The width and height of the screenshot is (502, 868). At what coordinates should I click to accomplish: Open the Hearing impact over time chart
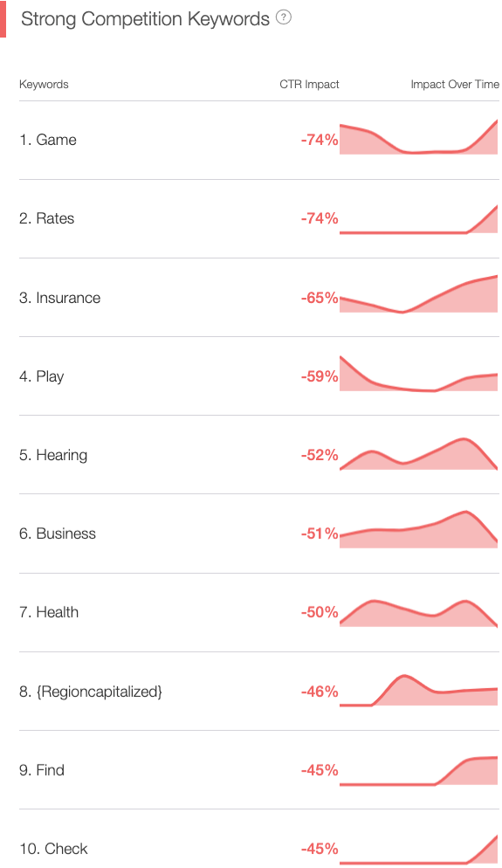pyautogui.click(x=418, y=454)
